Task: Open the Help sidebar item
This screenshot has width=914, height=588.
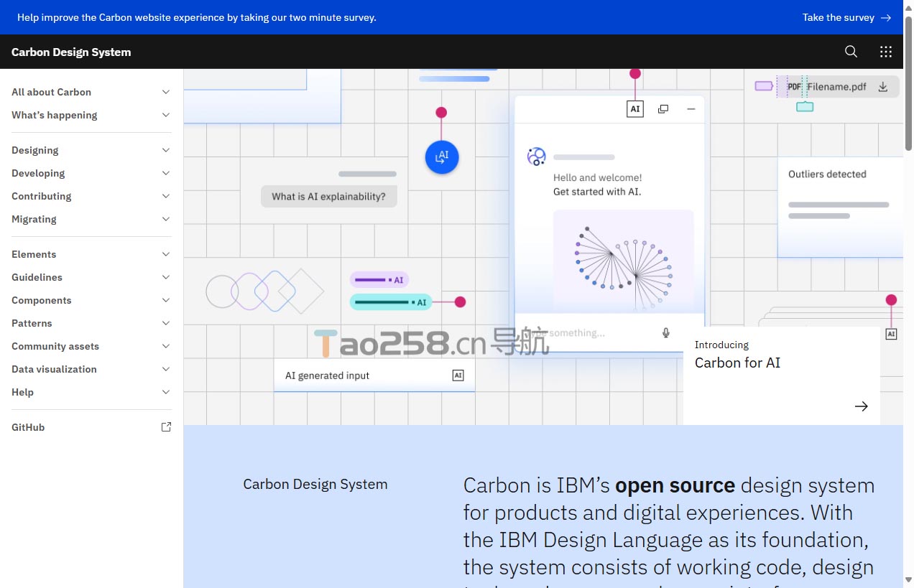Action: 91,392
